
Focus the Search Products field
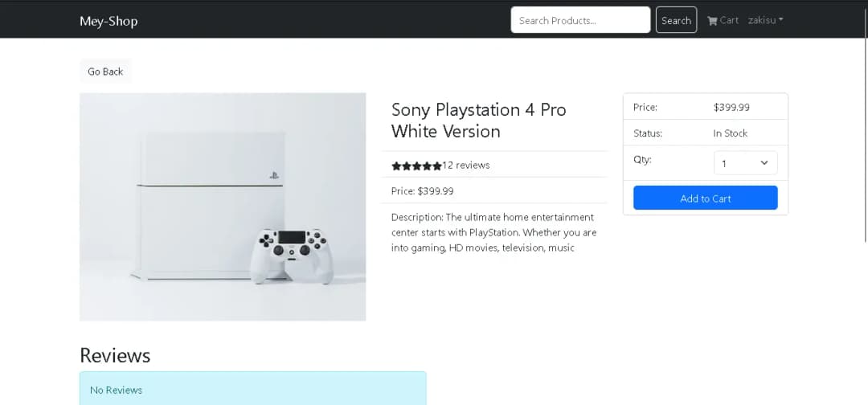(580, 20)
